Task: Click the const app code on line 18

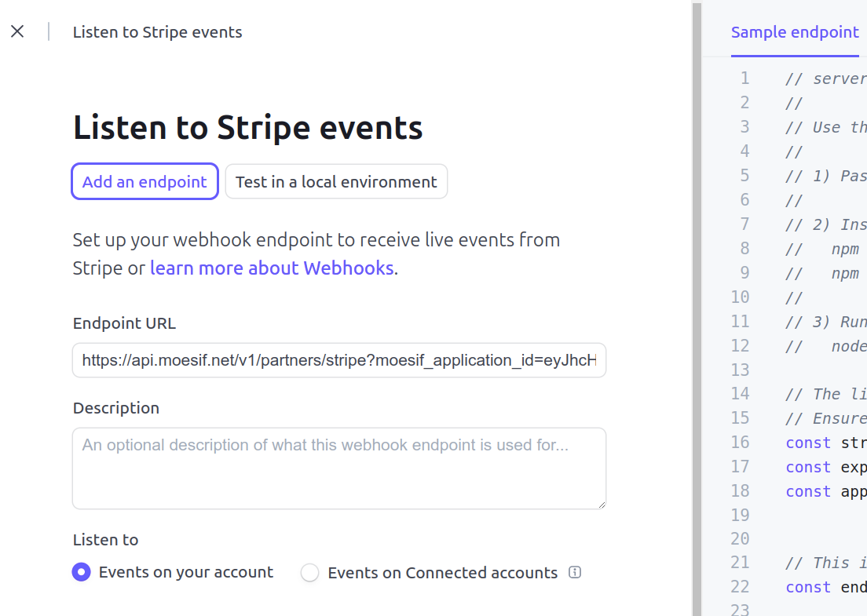Action: click(825, 491)
